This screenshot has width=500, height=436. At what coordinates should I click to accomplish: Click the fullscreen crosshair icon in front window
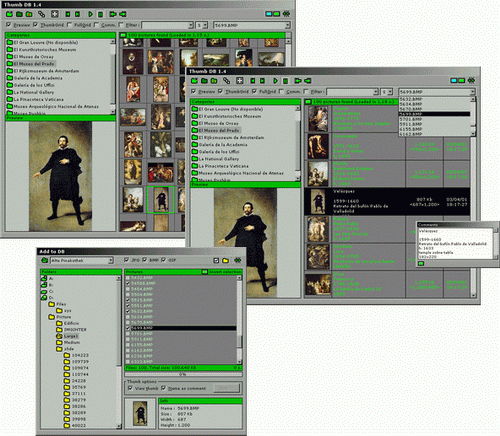point(239,81)
